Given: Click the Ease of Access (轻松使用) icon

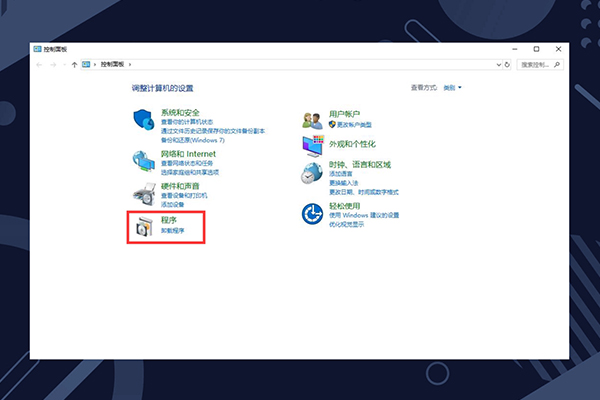Looking at the screenshot, I should (312, 211).
